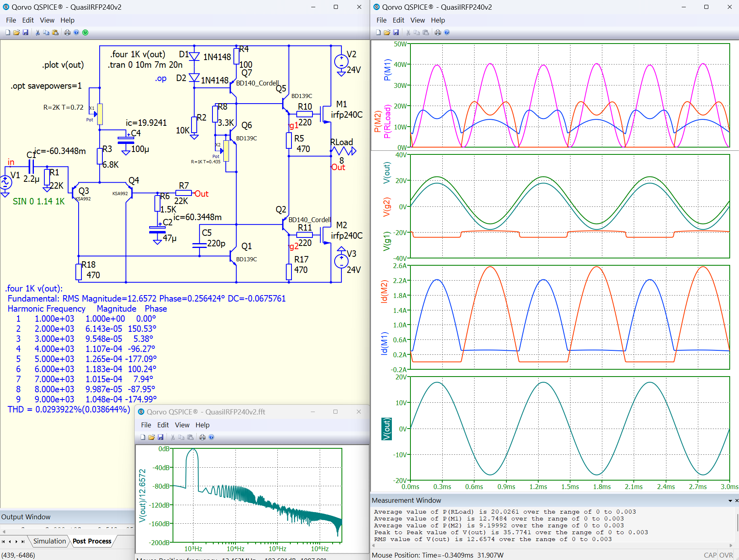This screenshot has width=739, height=560.
Task: Open View menu in FFT window
Action: point(182,425)
